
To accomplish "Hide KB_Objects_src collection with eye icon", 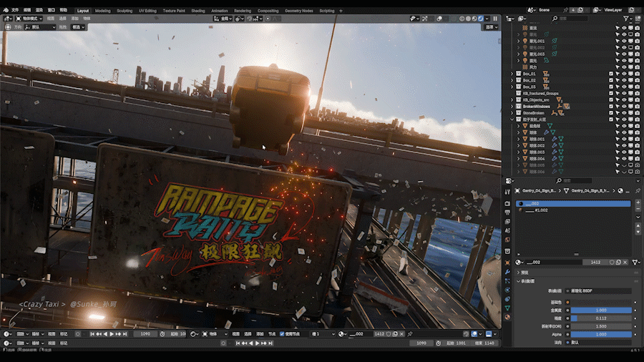I will click(x=624, y=100).
